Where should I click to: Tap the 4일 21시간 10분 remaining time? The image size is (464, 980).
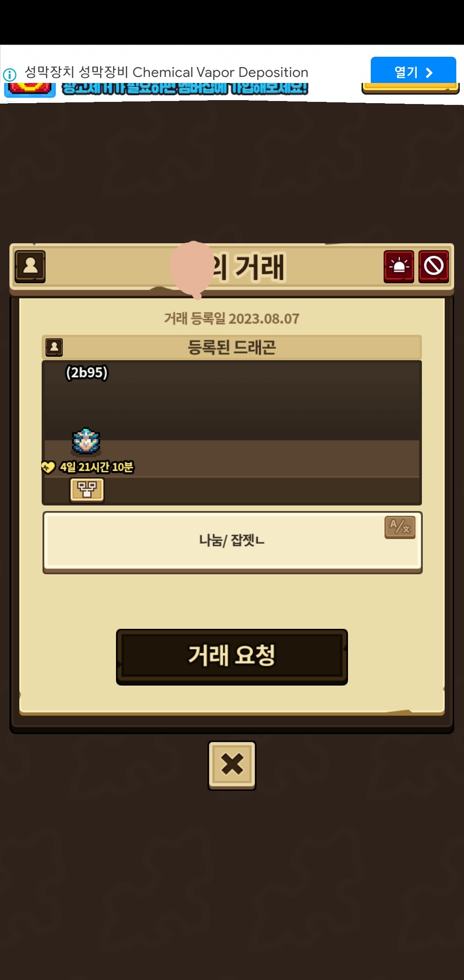97,467
